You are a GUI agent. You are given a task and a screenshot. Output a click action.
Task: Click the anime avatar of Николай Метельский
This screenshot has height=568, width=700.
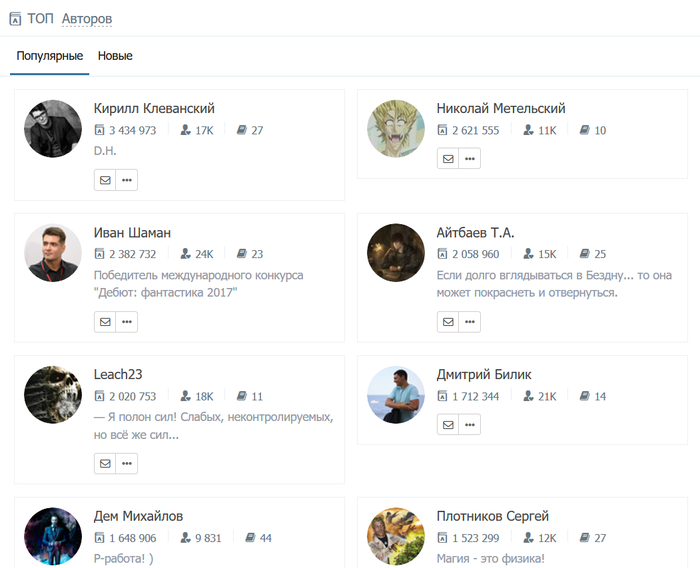point(396,129)
